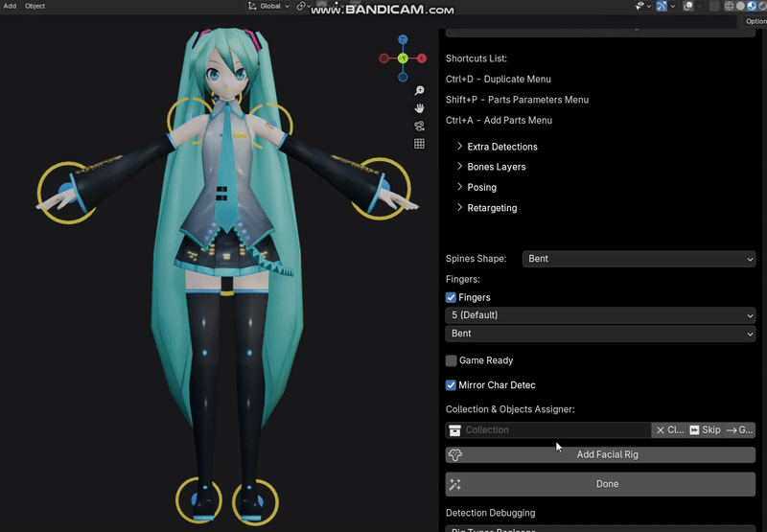The image size is (767, 532).
Task: Click the negative Z axis circle on gizmo
Action: (x=403, y=78)
